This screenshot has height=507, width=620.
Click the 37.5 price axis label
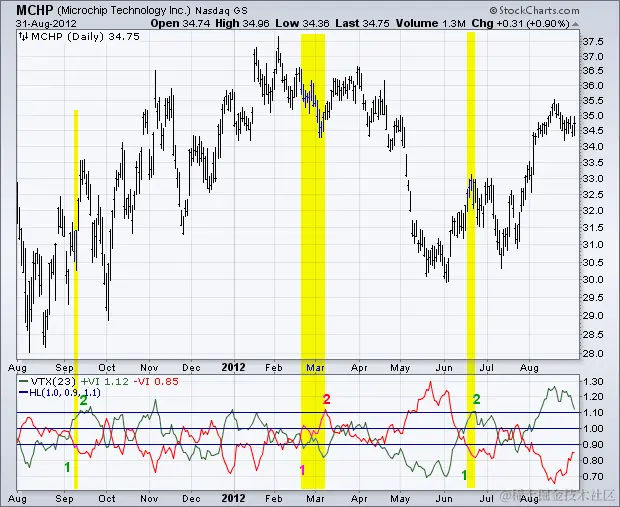[592, 42]
